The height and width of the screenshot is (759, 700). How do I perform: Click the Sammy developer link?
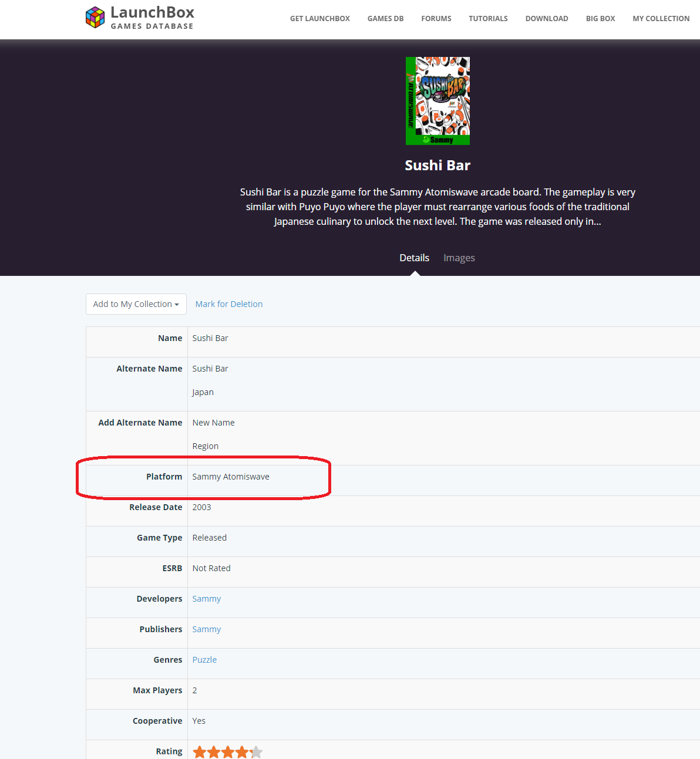point(207,599)
